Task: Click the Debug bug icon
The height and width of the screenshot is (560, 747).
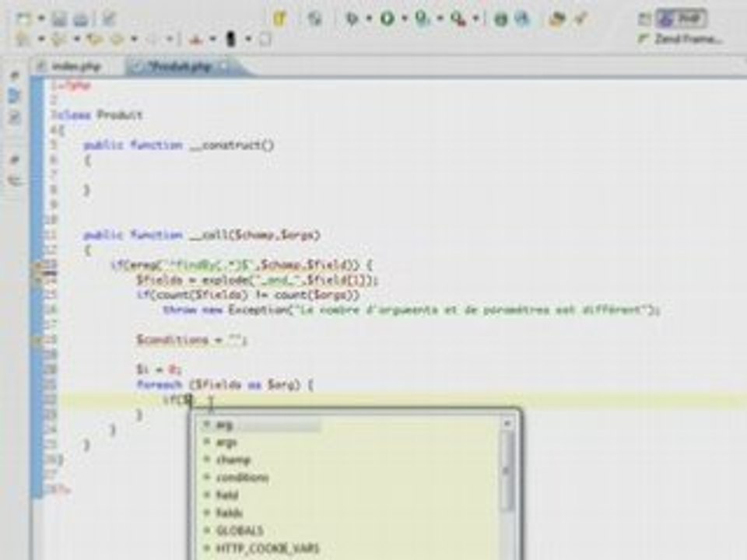Action: [352, 19]
